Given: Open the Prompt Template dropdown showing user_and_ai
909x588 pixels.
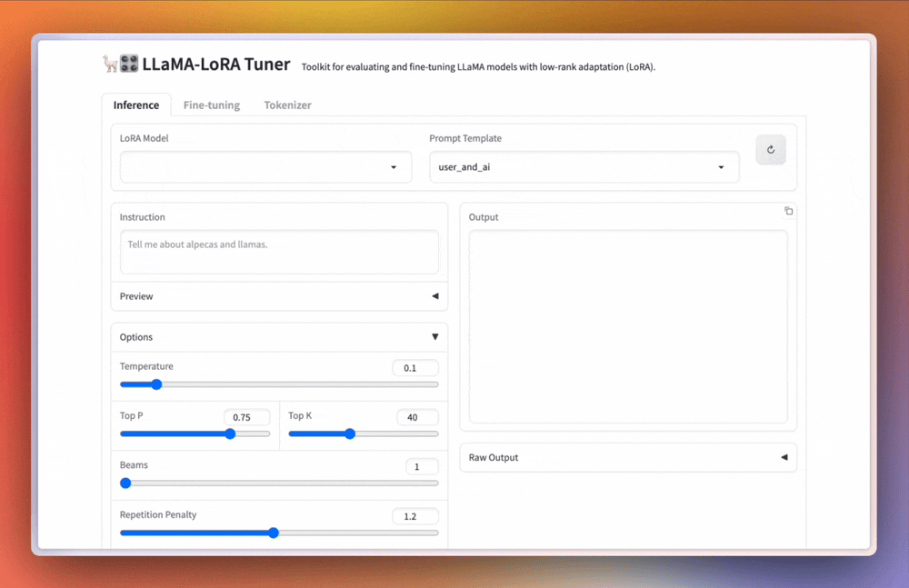Looking at the screenshot, I should [x=584, y=167].
